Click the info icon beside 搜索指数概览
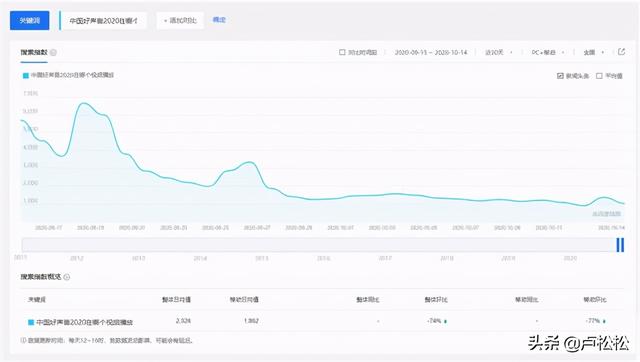The image size is (640, 362). [67, 277]
